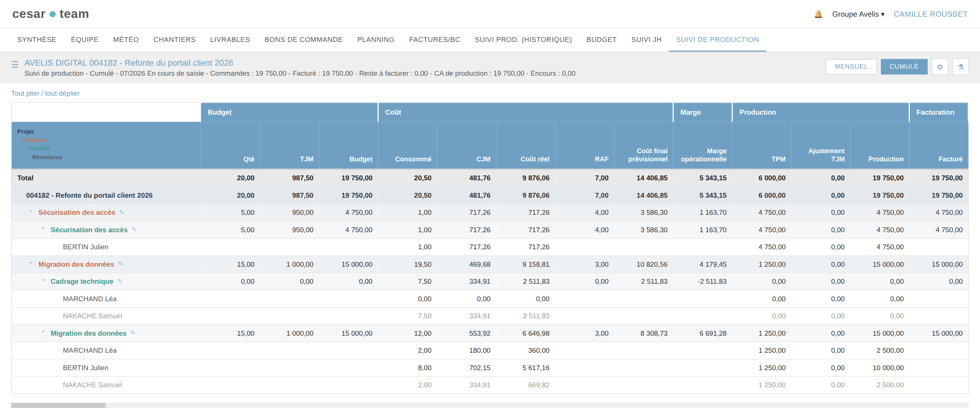Open the Livrables tab
Screen dimensions: 980x408
[x=230, y=40]
